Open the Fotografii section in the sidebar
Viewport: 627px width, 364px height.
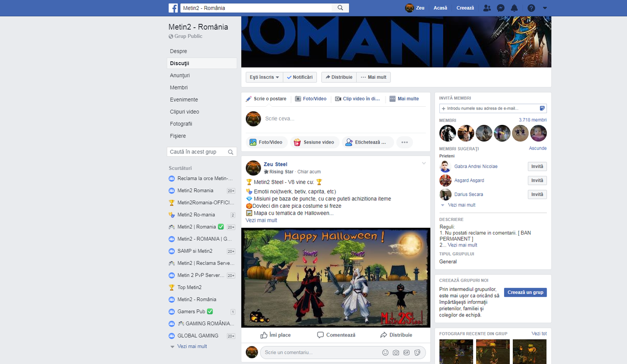[x=182, y=123]
